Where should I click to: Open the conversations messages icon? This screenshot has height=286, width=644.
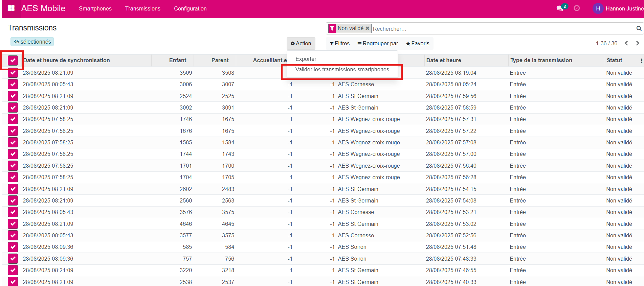(x=560, y=8)
